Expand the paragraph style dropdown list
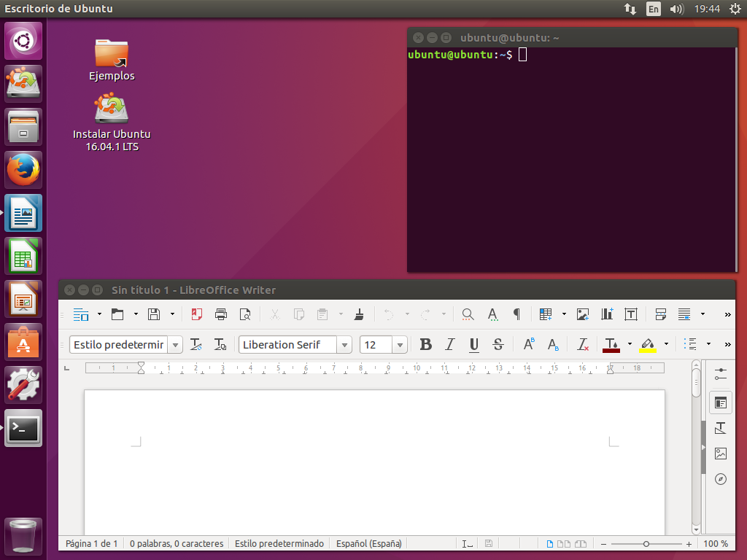 tap(175, 345)
